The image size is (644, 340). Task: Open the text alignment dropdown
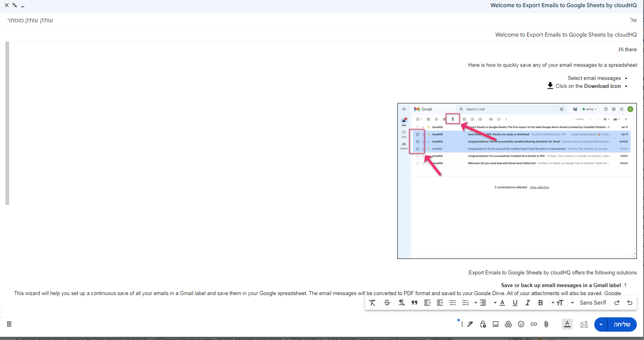click(480, 303)
